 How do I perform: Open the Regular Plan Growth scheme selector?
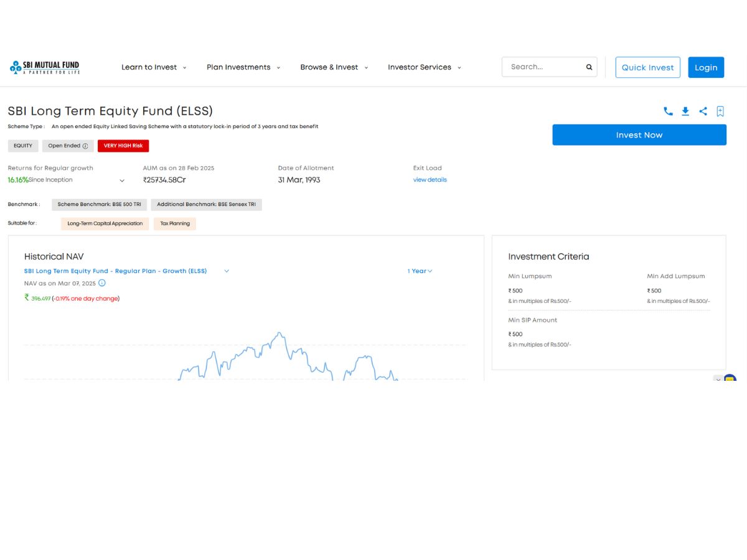226,271
